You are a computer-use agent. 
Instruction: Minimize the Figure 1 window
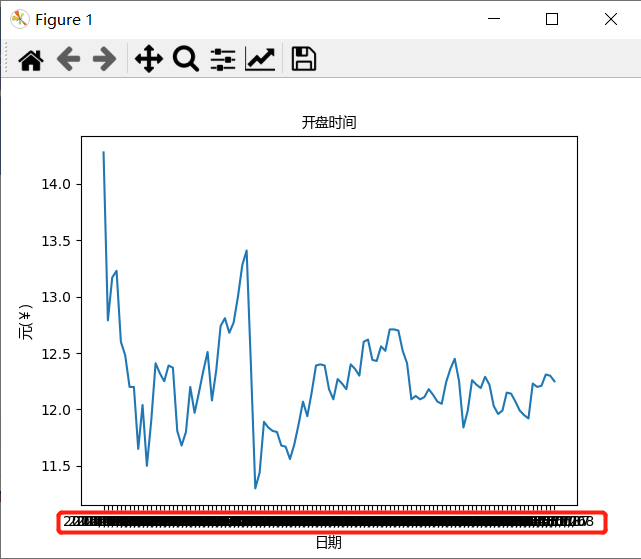[x=494, y=19]
